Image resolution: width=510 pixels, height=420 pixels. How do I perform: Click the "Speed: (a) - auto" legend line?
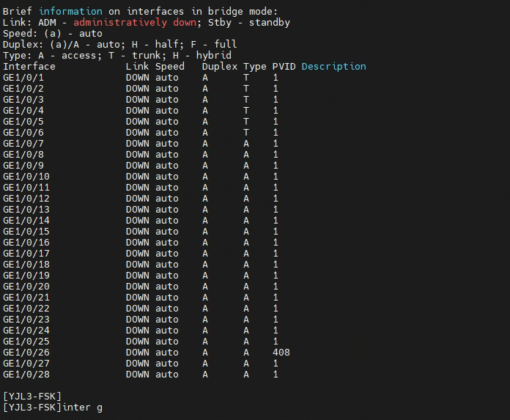pos(53,33)
